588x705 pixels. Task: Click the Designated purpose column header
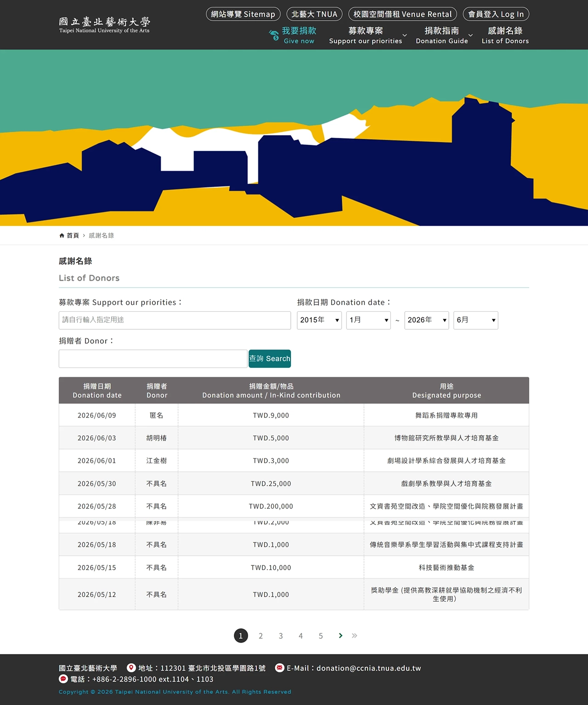[x=447, y=391]
